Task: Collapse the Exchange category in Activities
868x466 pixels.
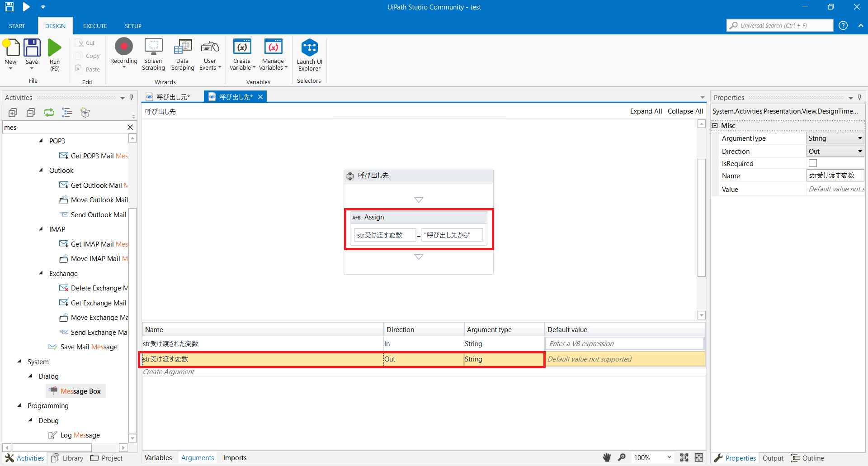Action: tap(41, 273)
